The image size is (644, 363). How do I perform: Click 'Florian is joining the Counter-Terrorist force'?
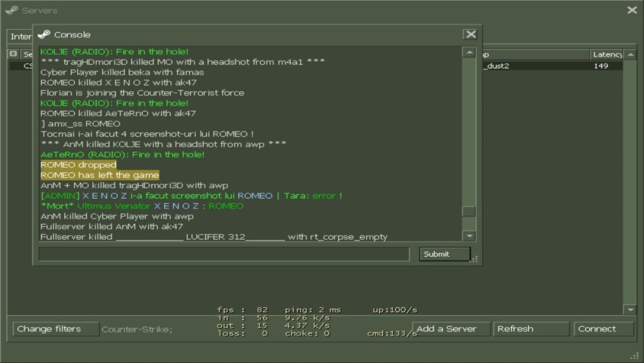tap(142, 93)
